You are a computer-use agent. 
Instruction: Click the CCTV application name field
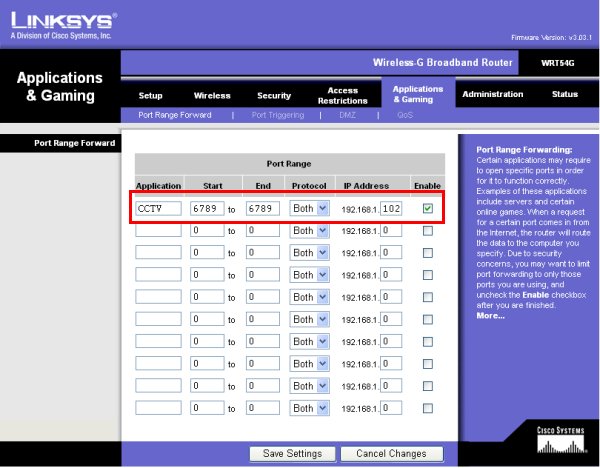158,208
